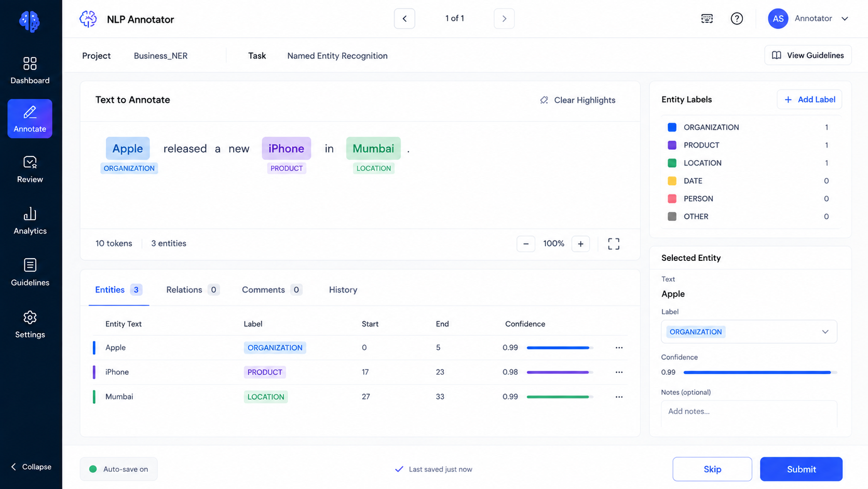Click the NLP Annotator logo icon
This screenshot has height=489, width=868.
click(x=88, y=19)
